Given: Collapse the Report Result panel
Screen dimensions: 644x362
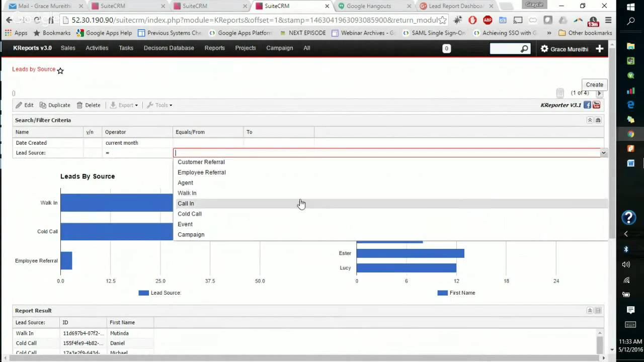Looking at the screenshot, I should 590,311.
